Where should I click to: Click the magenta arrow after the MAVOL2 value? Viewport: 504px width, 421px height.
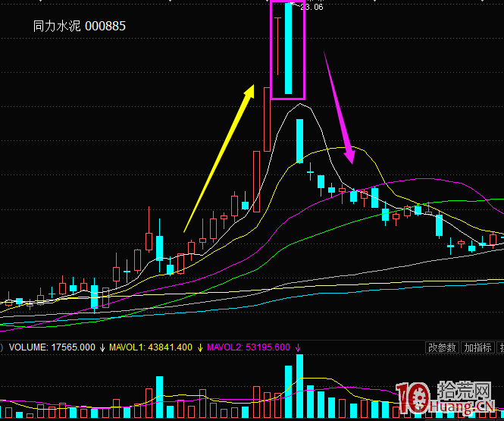point(298,347)
